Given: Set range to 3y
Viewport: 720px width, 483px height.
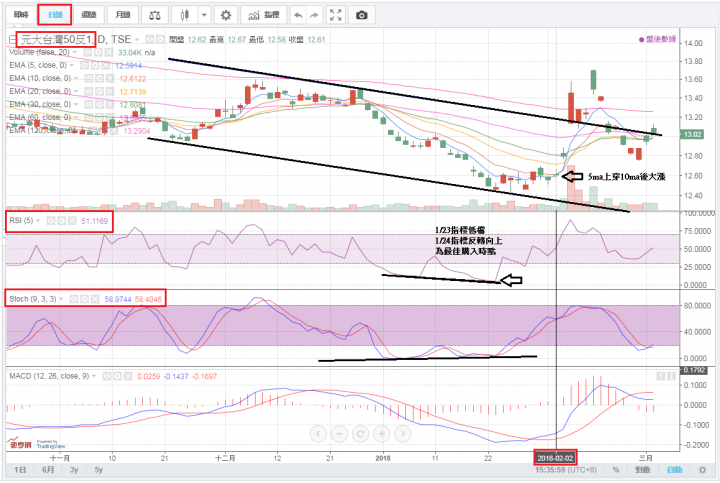Looking at the screenshot, I should (74, 470).
